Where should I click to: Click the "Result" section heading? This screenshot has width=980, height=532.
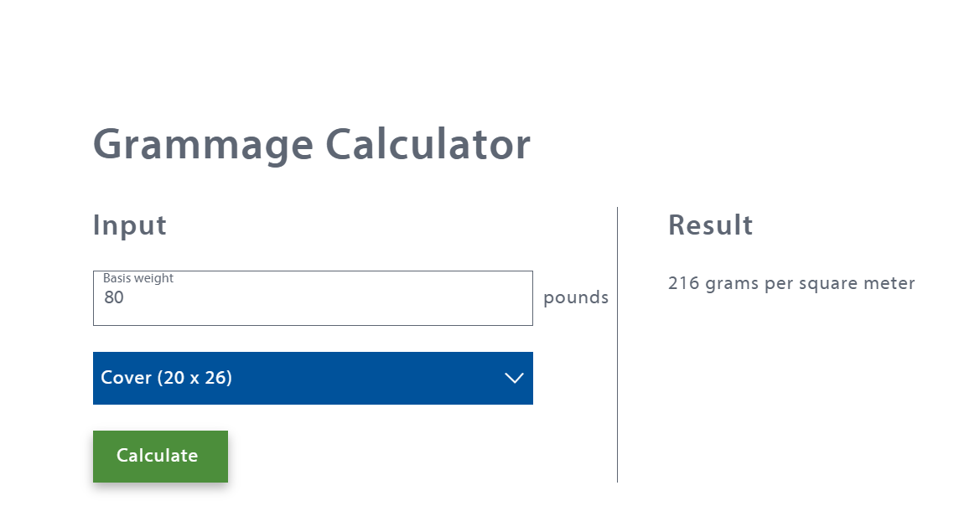pyautogui.click(x=710, y=225)
